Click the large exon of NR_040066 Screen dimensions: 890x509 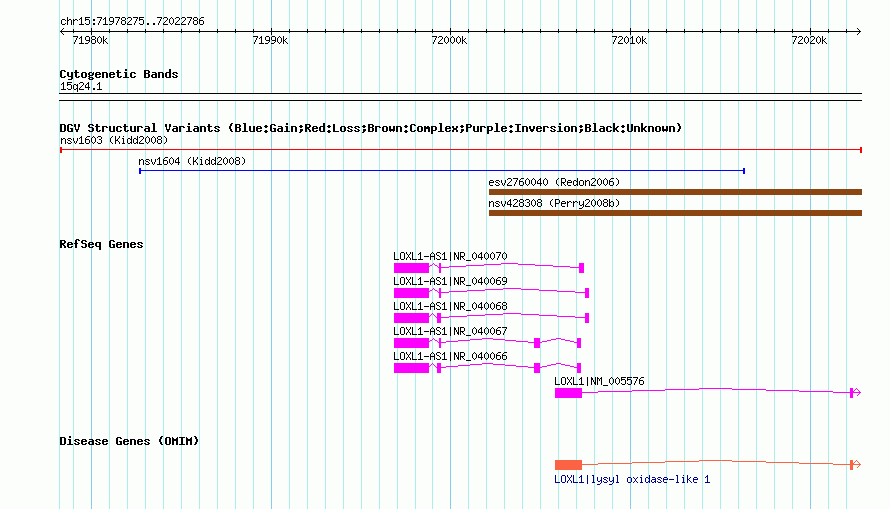[412, 368]
